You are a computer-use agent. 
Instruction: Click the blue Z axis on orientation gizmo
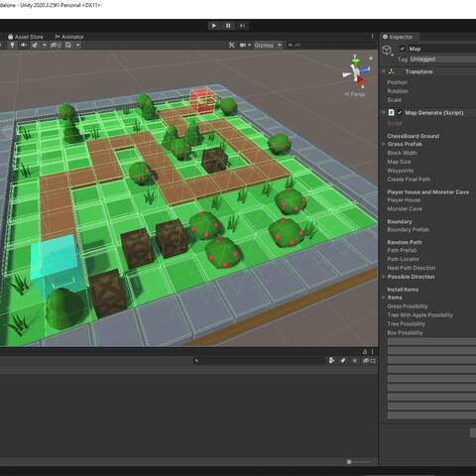365,69
